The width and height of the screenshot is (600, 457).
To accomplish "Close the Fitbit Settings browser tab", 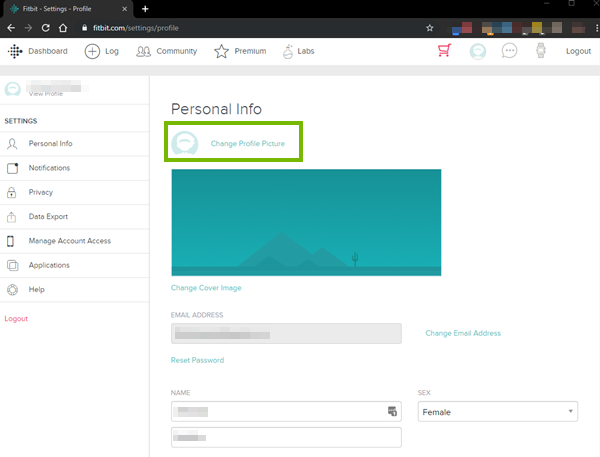I will 124,9.
